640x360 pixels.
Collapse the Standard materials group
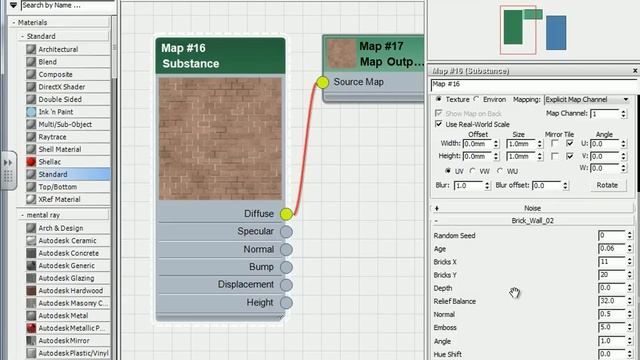click(22, 36)
